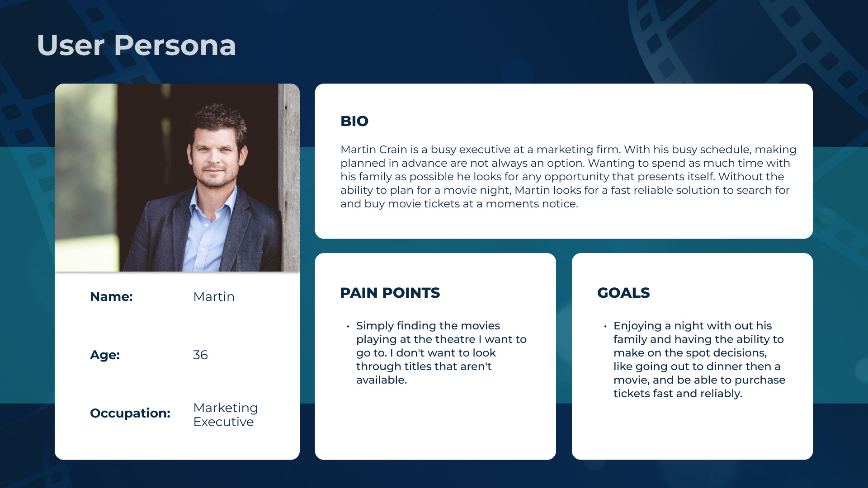Select the Marketing Executive occupation text
The width and height of the screenshot is (868, 488).
click(225, 414)
